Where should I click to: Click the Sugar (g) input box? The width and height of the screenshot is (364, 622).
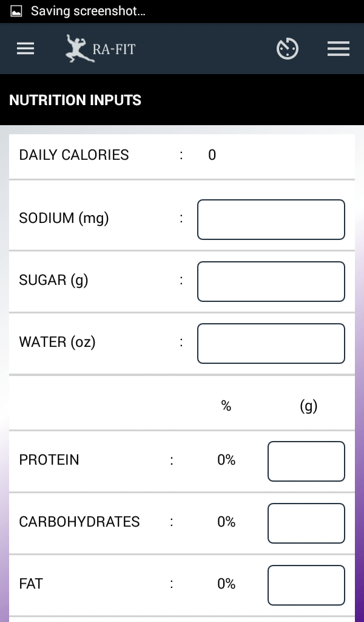pos(271,281)
